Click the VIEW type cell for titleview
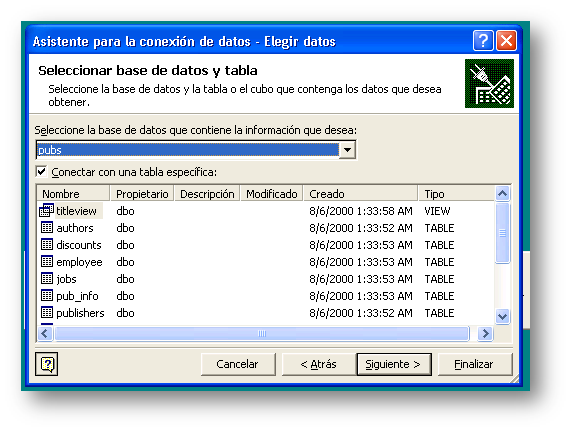The height and width of the screenshot is (433, 572). [x=437, y=211]
